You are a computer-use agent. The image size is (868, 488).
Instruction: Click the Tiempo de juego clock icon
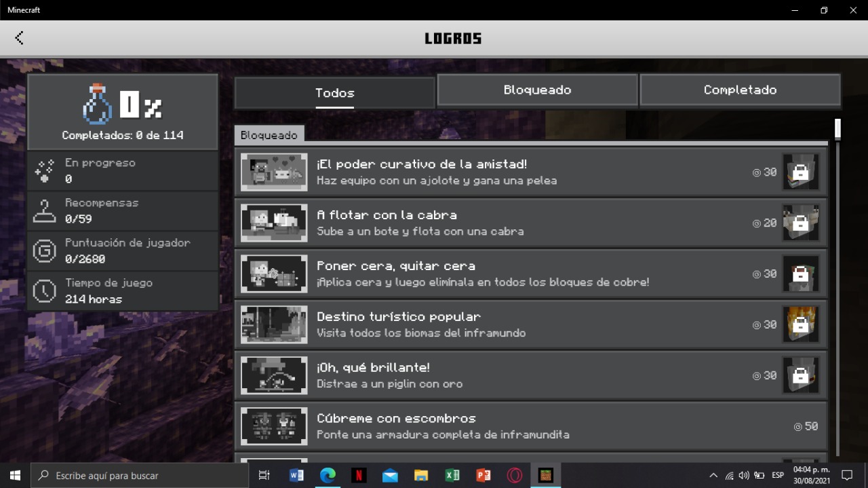(x=44, y=291)
